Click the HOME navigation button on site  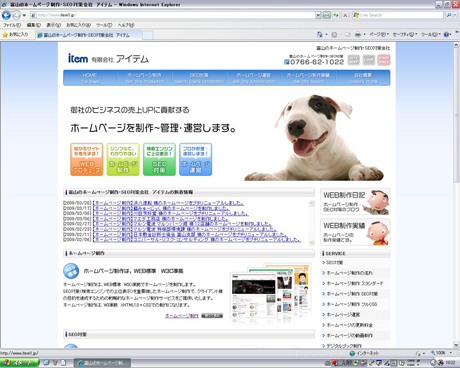click(x=90, y=78)
